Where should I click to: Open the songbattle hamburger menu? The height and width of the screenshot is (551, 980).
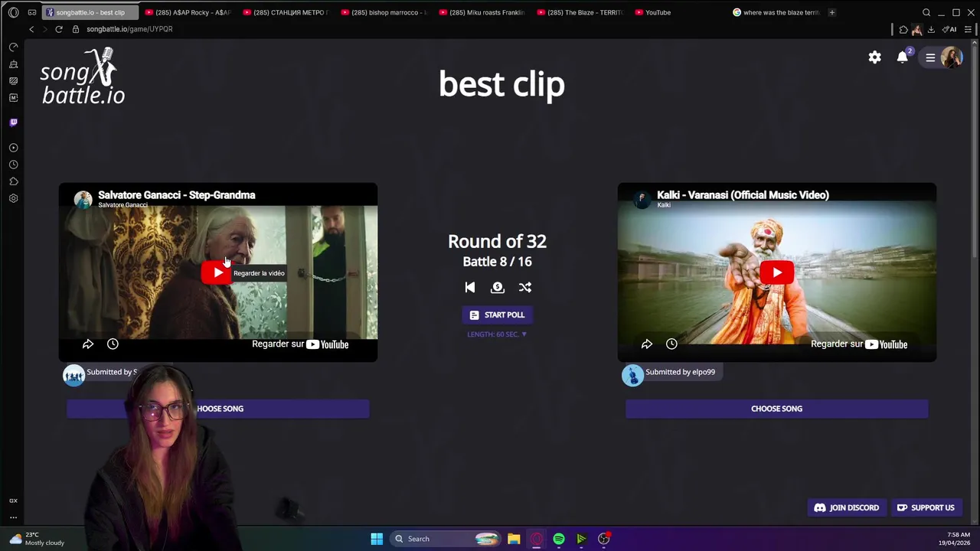point(930,57)
